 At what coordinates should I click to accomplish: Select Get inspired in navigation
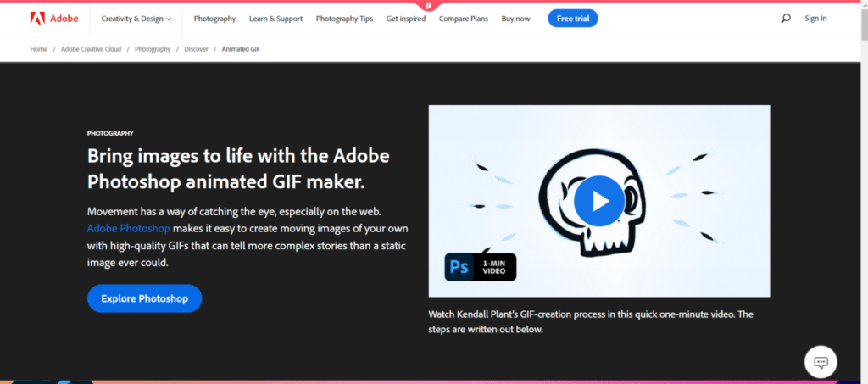407,18
